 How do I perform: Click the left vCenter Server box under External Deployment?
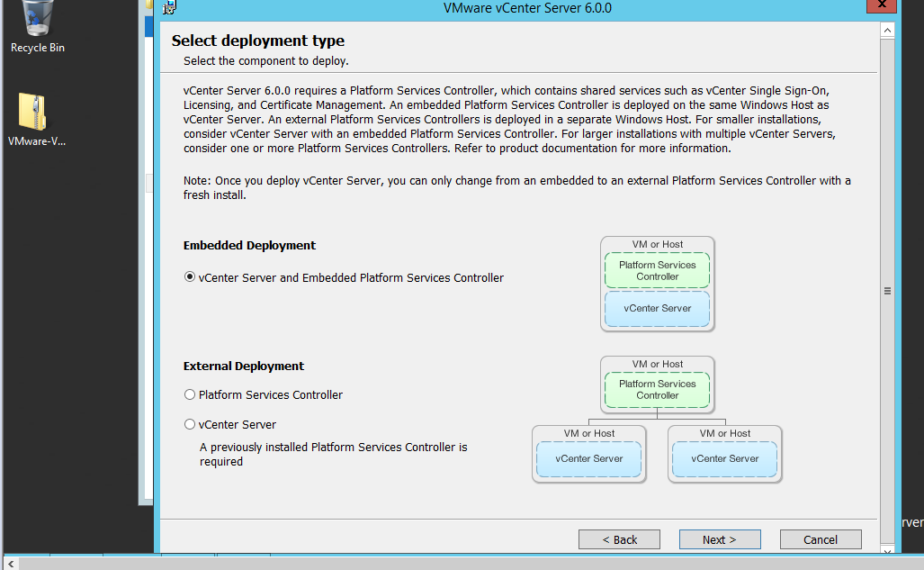tap(588, 458)
